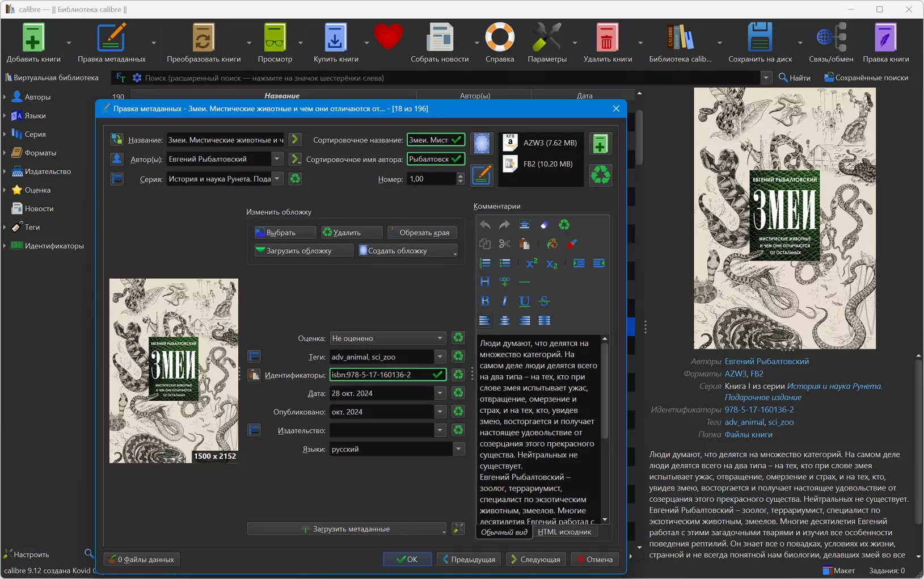The height and width of the screenshot is (579, 924).
Task: Select all text in the comments editor
Action: (524, 225)
